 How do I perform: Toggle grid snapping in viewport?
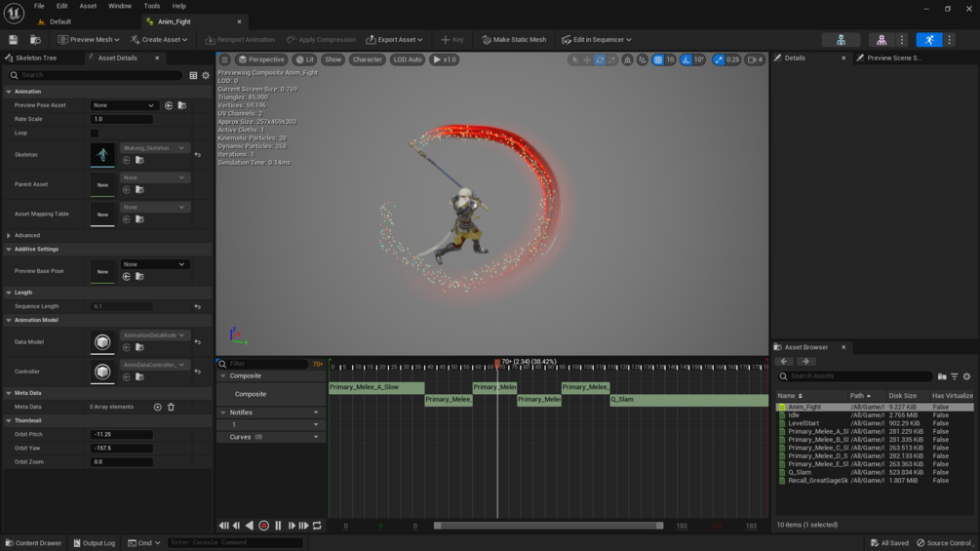(657, 59)
